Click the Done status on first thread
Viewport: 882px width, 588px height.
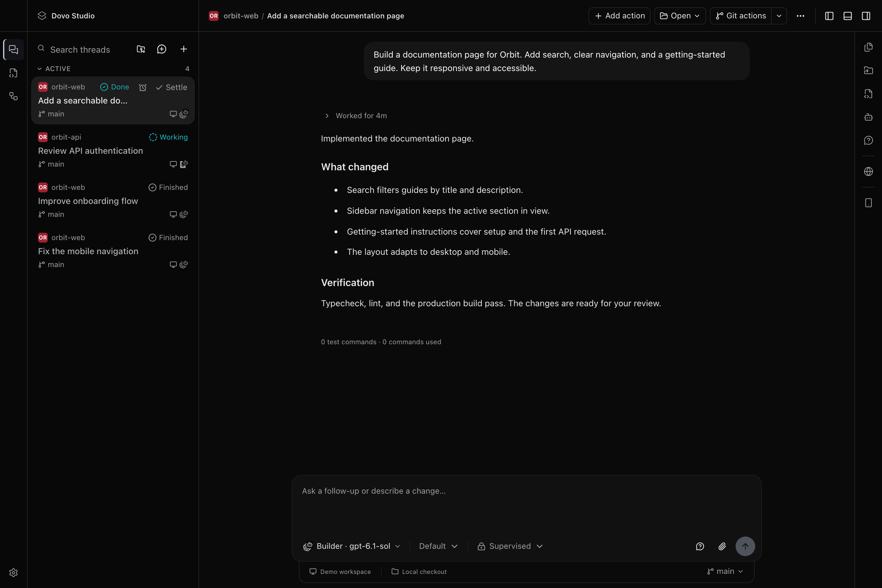tap(115, 87)
